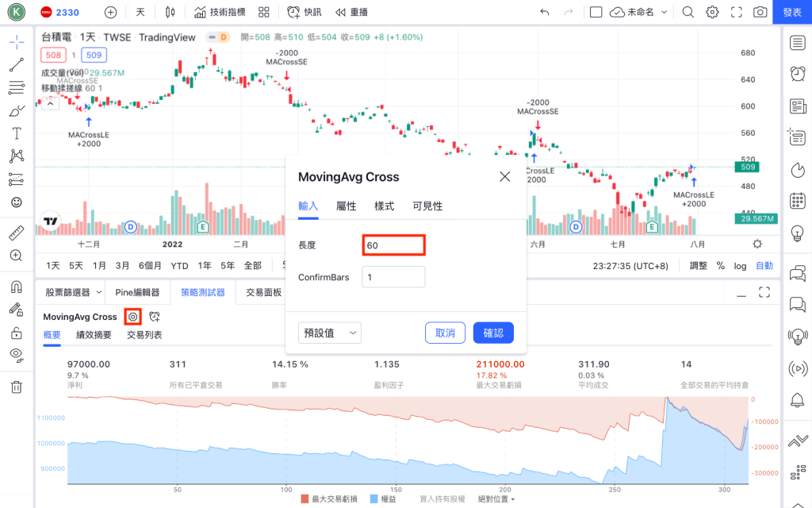Open the technical indicators menu

pyautogui.click(x=220, y=13)
